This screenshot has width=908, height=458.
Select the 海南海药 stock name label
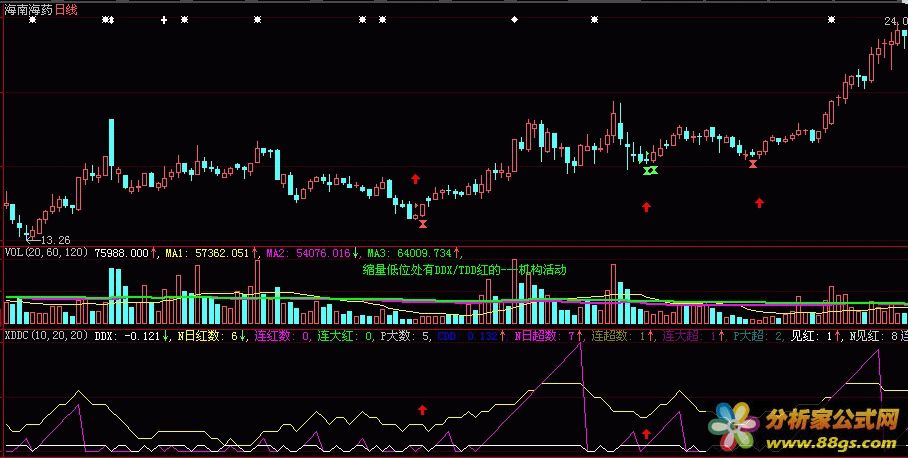pos(27,8)
